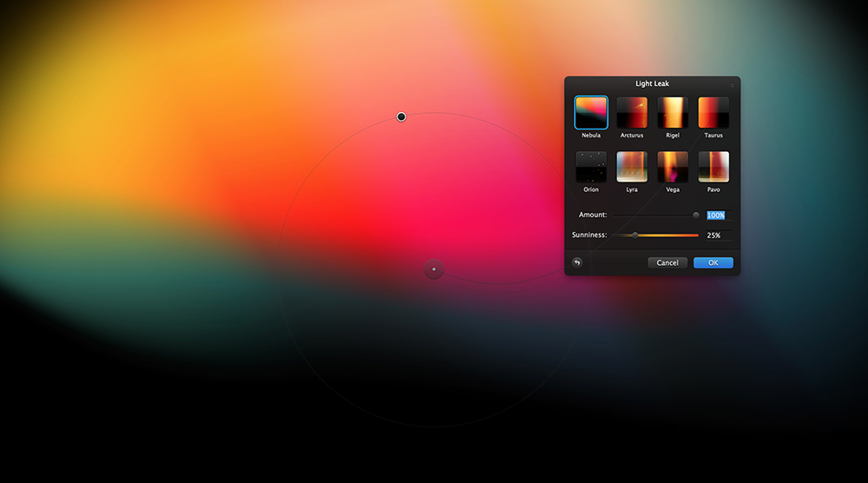Click the Amount slider knob

point(696,215)
